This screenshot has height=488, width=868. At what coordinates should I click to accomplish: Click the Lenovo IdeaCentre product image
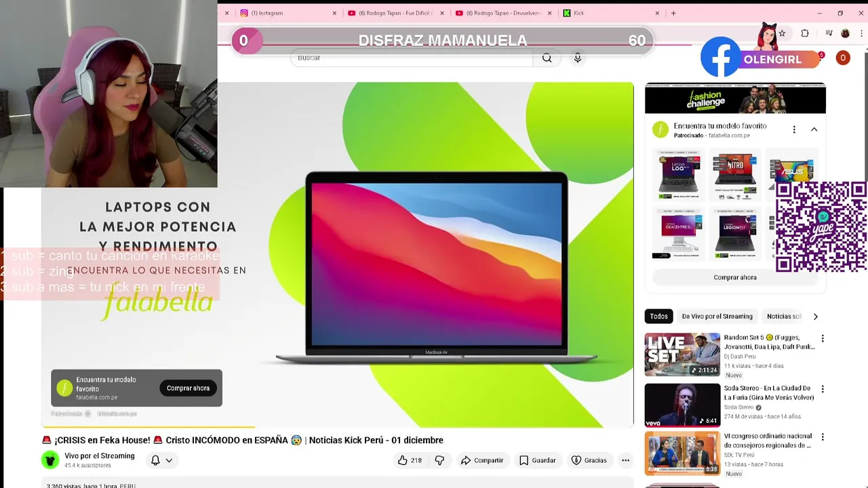click(679, 233)
